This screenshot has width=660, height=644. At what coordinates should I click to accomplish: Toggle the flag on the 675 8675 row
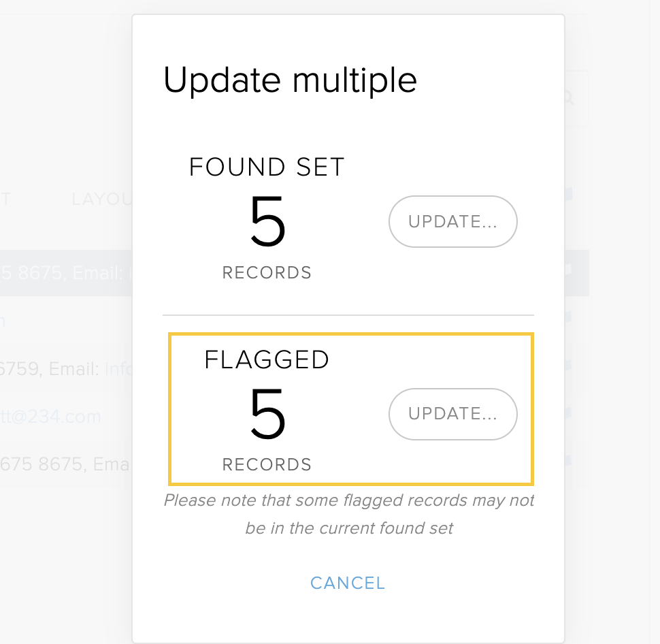coord(568,460)
